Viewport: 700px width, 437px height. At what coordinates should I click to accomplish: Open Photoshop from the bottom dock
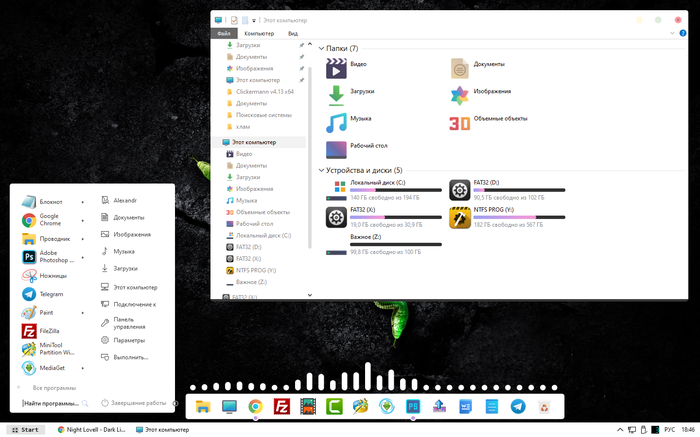412,406
